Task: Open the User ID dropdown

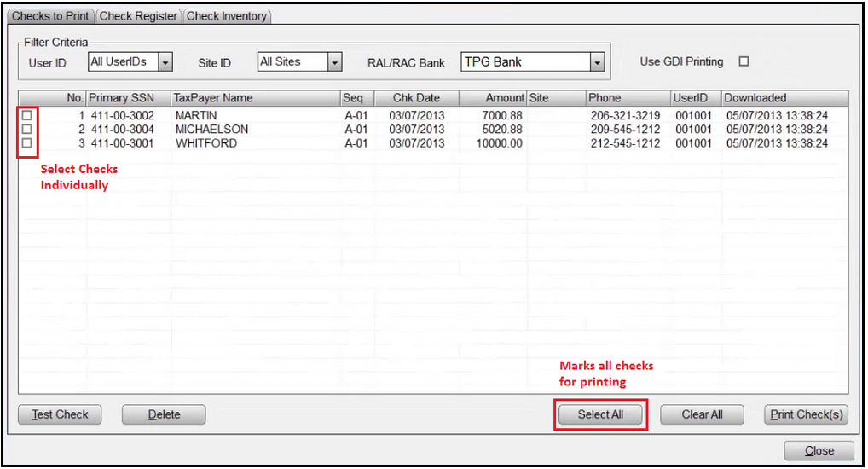Action: click(x=165, y=62)
